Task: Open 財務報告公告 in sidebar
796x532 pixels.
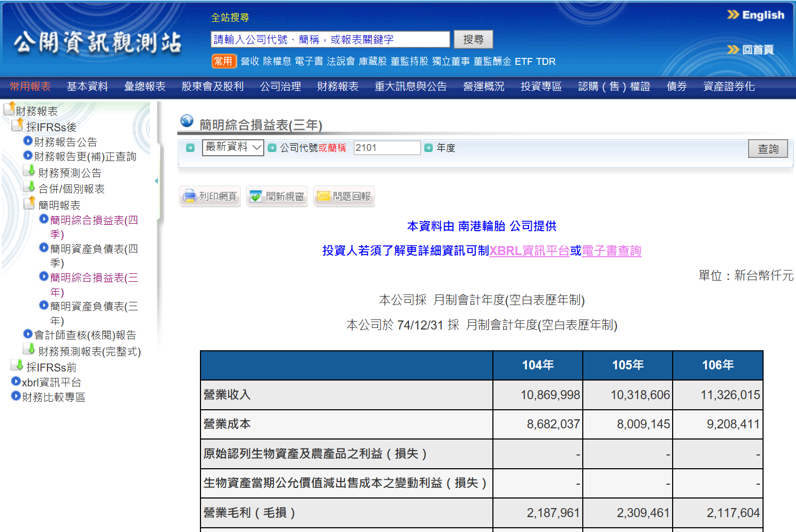Action: [x=65, y=142]
